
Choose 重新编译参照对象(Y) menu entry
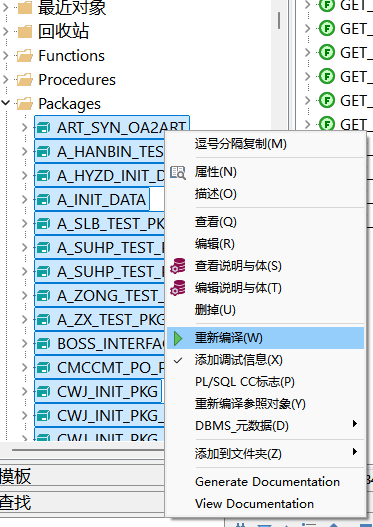[x=265, y=404]
